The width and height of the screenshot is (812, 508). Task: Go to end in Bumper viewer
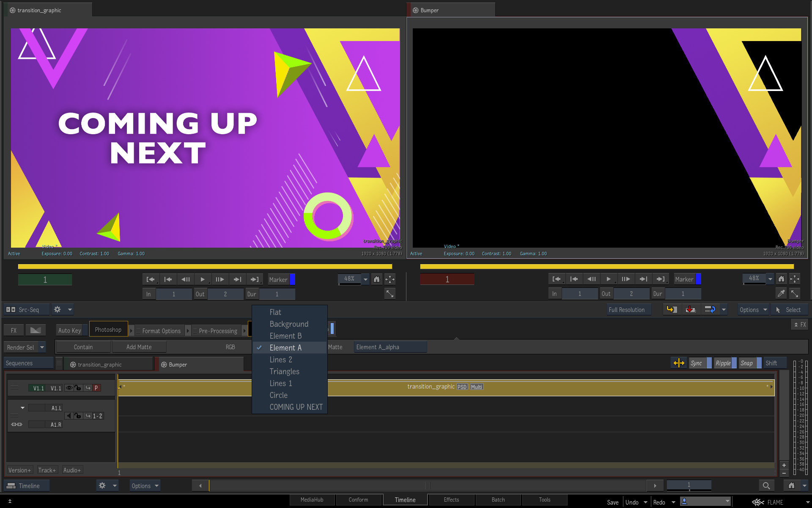click(x=661, y=279)
